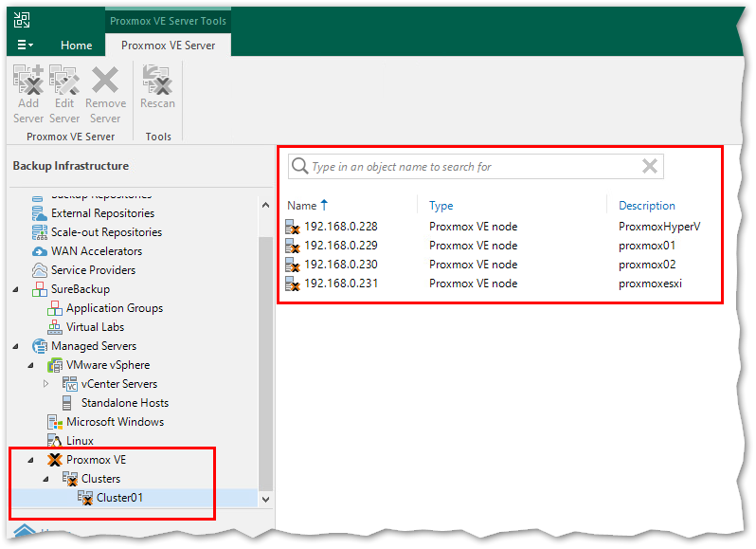Select Cluster01 in the tree

pyautogui.click(x=119, y=498)
